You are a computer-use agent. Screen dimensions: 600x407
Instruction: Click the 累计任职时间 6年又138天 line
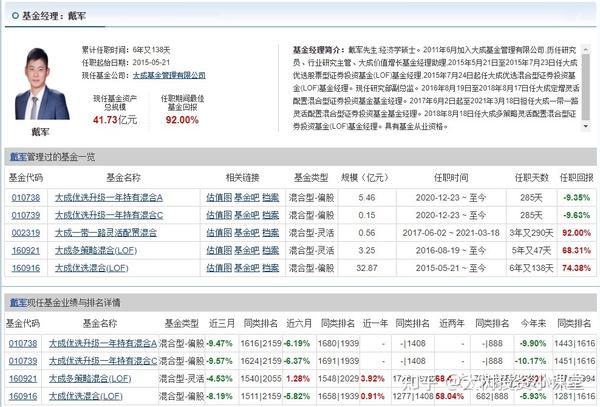pyautogui.click(x=126, y=50)
